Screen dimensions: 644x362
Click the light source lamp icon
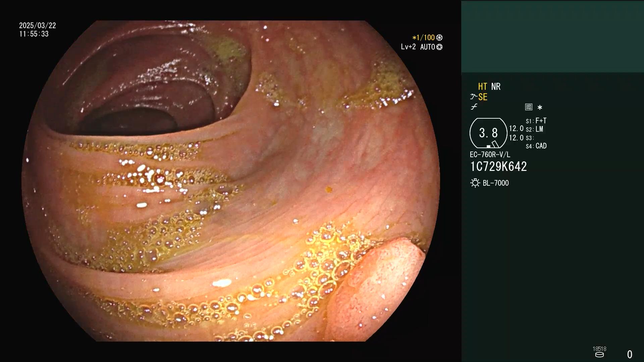click(x=475, y=183)
